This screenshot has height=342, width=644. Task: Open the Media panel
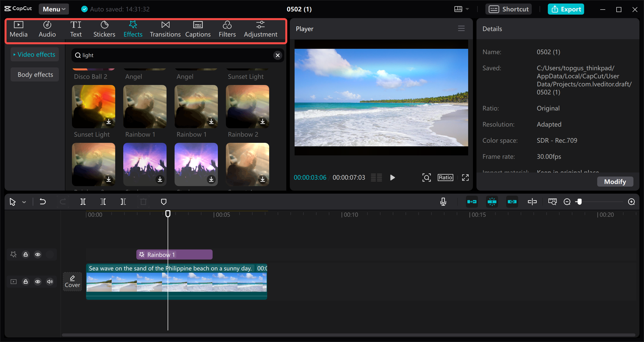(x=18, y=28)
